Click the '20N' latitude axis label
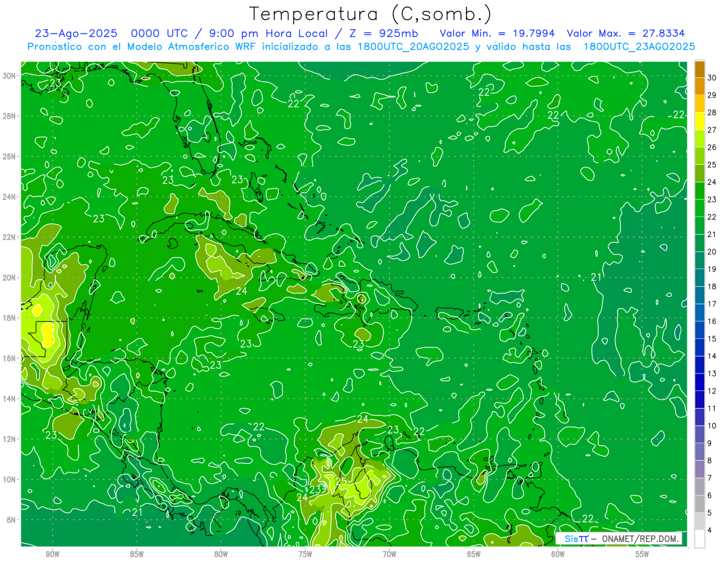Viewport: 728px width, 562px height. coord(9,277)
